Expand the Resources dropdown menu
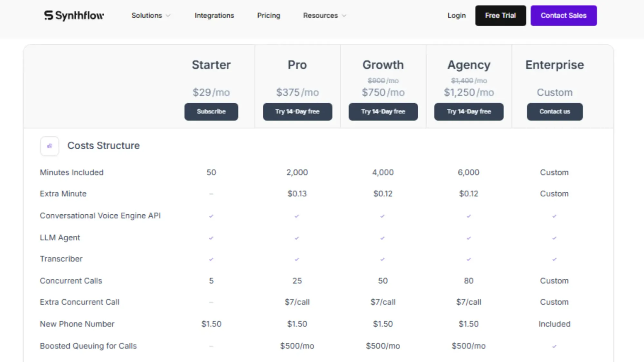Screen dimensions: 644x362 coord(320,15)
